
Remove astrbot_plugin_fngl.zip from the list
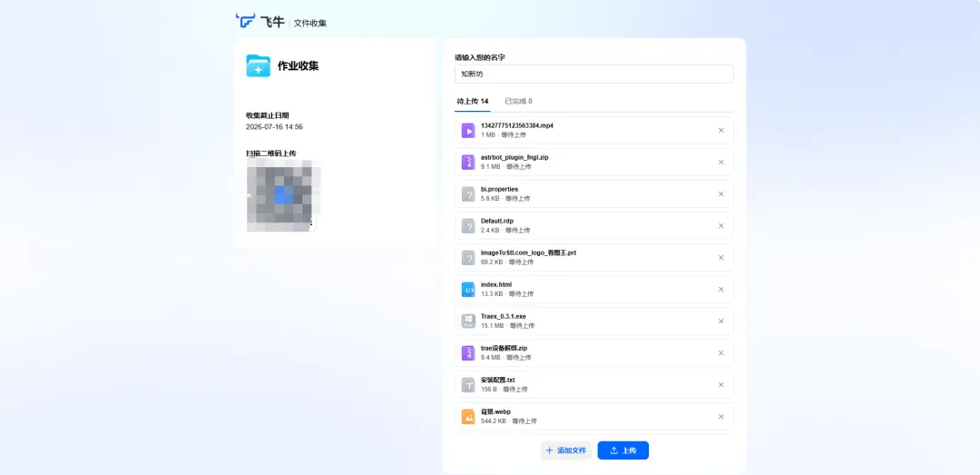point(720,162)
